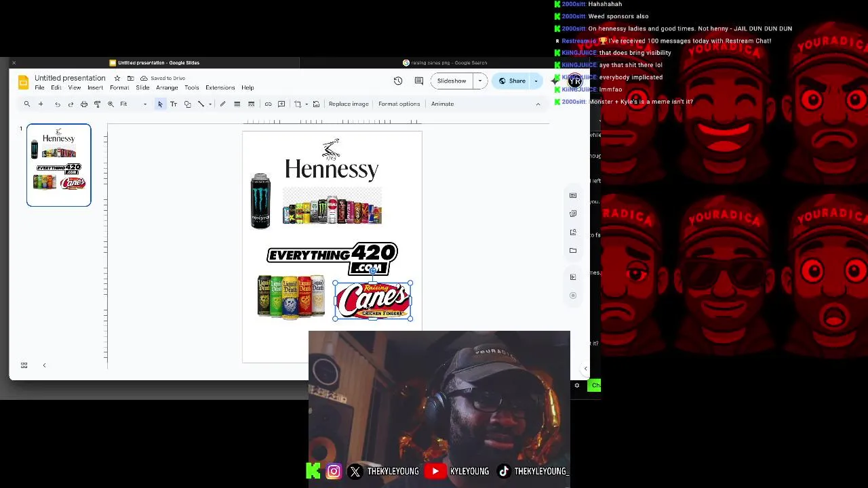Image resolution: width=868 pixels, height=488 pixels.
Task: Switch to grid view of slides
Action: 24,365
